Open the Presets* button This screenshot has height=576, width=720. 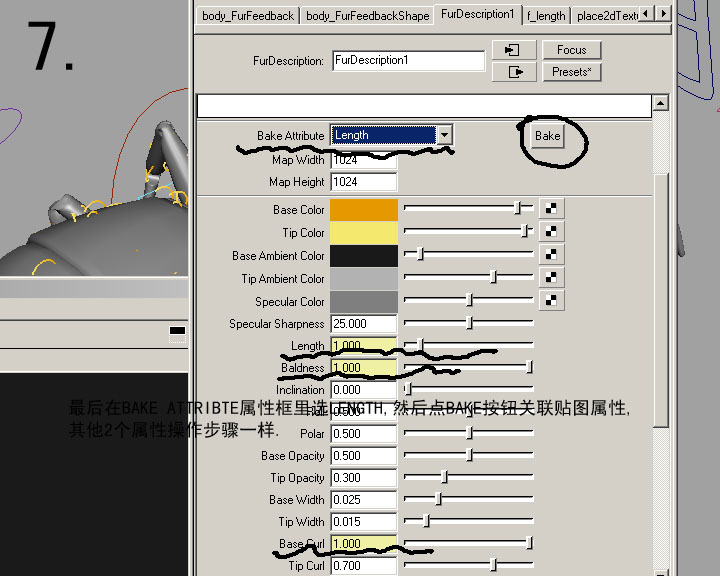(x=571, y=72)
